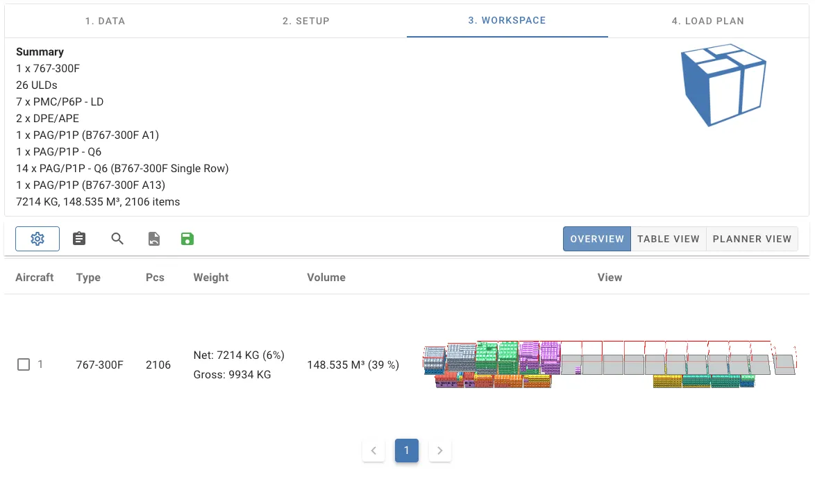Switch to Planner View mode

coord(752,239)
